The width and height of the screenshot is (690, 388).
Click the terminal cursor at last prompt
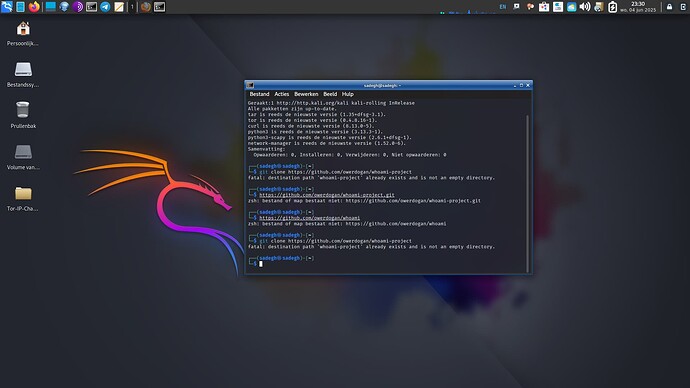tap(261, 264)
